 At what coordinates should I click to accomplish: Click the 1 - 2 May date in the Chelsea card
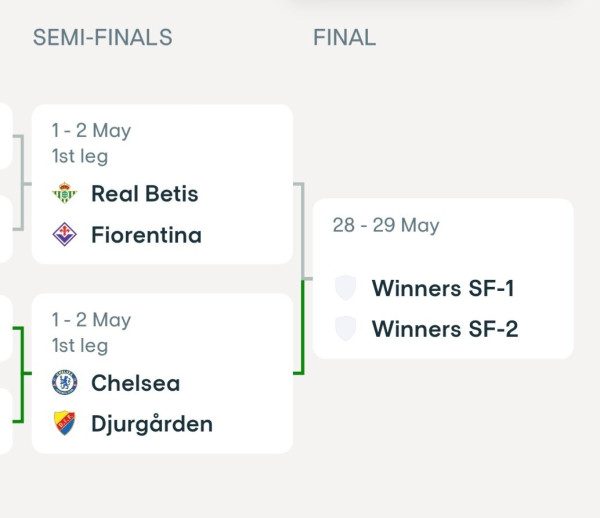pos(91,320)
